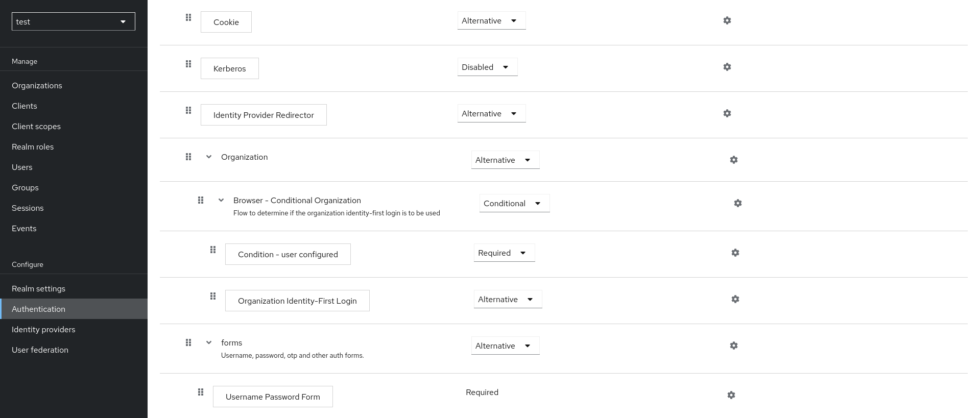980x418 pixels.
Task: Collapse the forms sub-flow
Action: click(209, 342)
